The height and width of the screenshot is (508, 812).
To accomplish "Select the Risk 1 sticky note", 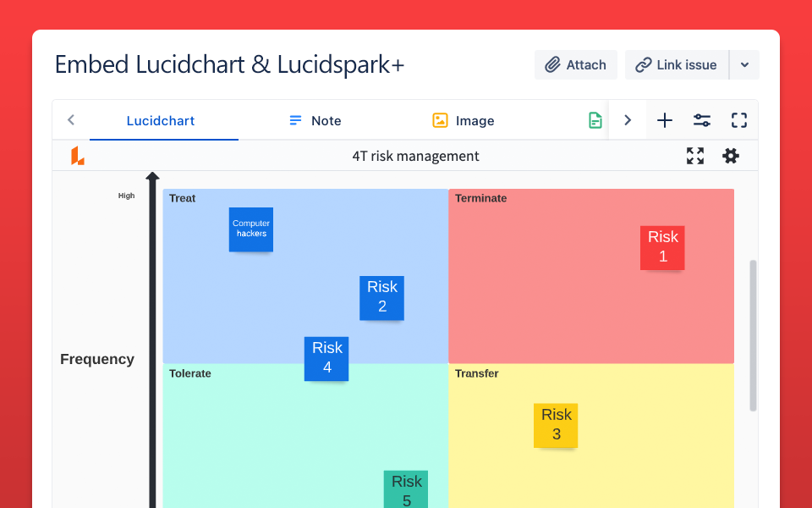I will pos(662,248).
